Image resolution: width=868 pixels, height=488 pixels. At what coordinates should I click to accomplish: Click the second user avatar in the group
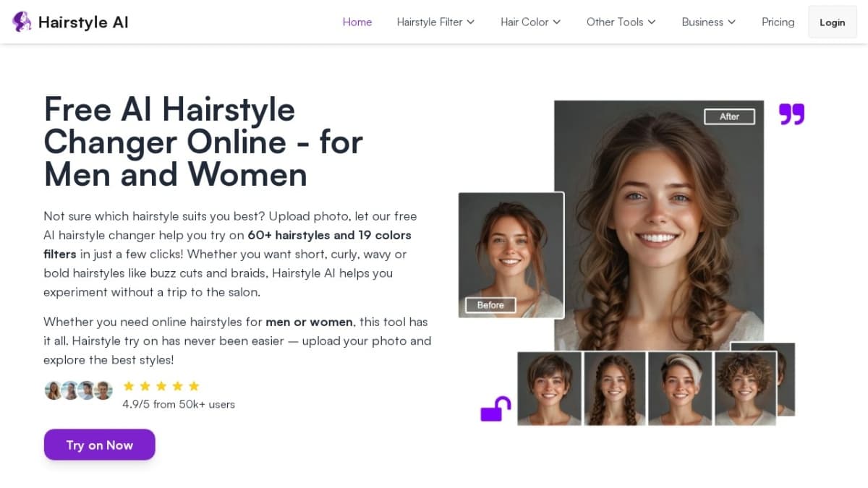click(x=70, y=390)
